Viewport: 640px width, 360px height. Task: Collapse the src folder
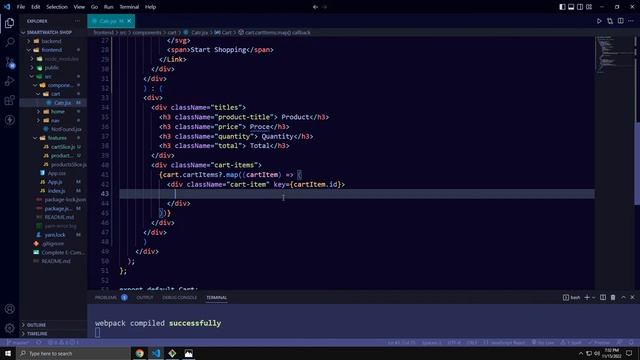point(53,76)
